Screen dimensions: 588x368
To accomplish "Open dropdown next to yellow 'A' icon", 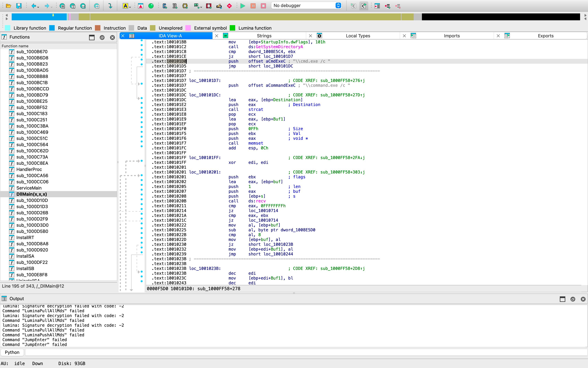I will click(x=130, y=7).
